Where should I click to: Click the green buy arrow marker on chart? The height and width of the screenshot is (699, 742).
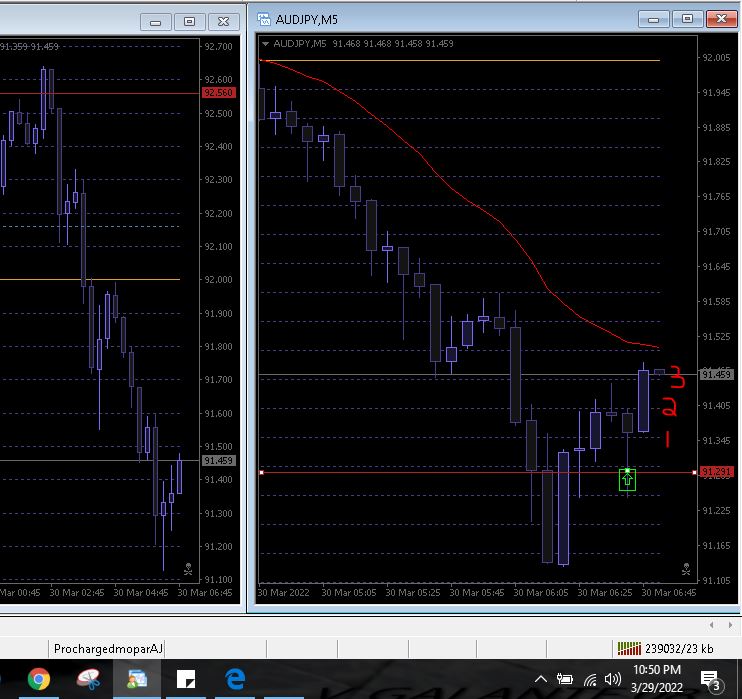[627, 479]
